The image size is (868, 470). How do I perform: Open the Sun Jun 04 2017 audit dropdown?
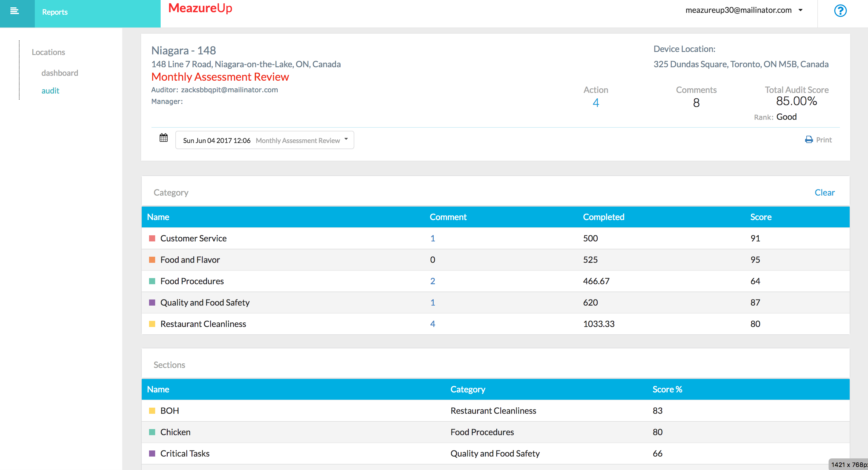tap(264, 140)
